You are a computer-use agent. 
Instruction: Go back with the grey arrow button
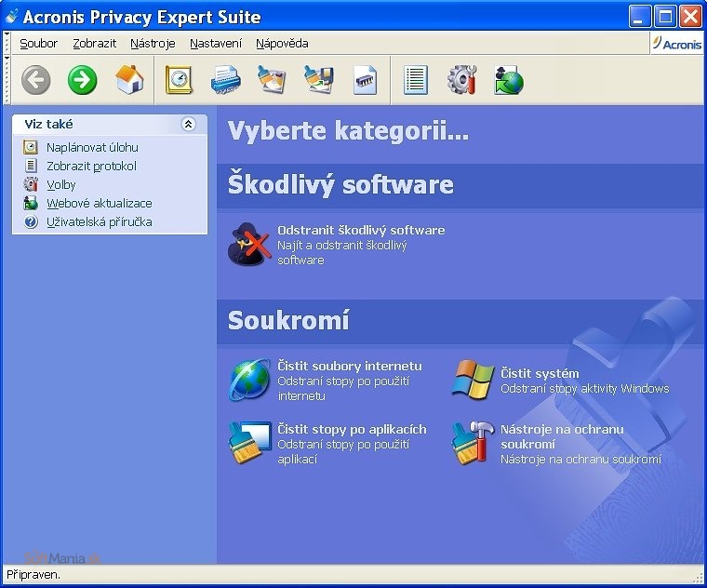coord(35,80)
